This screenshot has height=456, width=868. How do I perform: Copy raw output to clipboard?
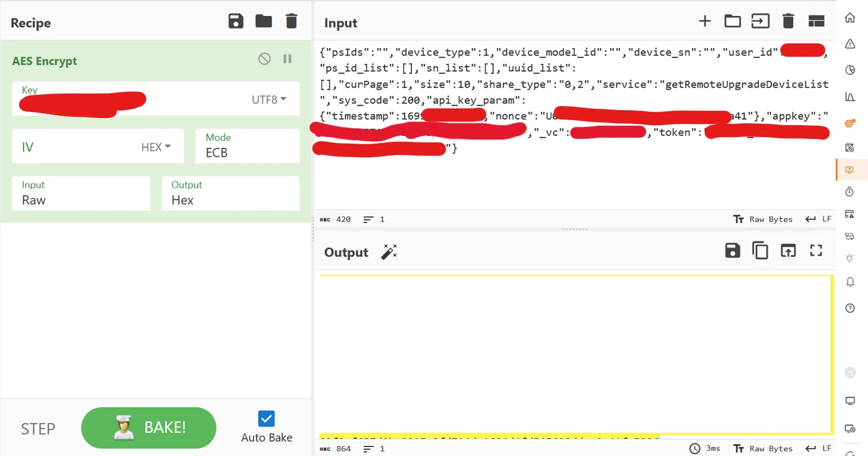tap(760, 251)
